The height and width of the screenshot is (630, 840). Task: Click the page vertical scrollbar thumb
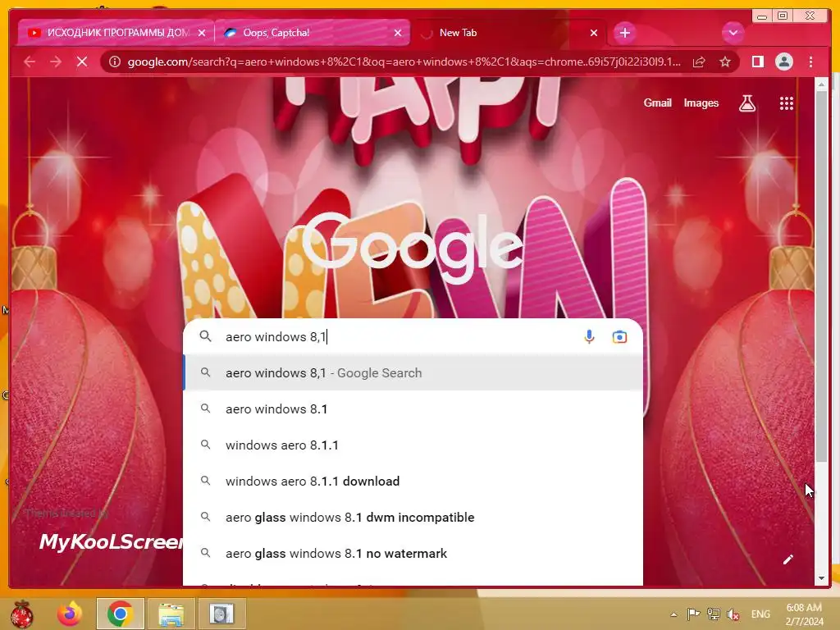click(821, 276)
